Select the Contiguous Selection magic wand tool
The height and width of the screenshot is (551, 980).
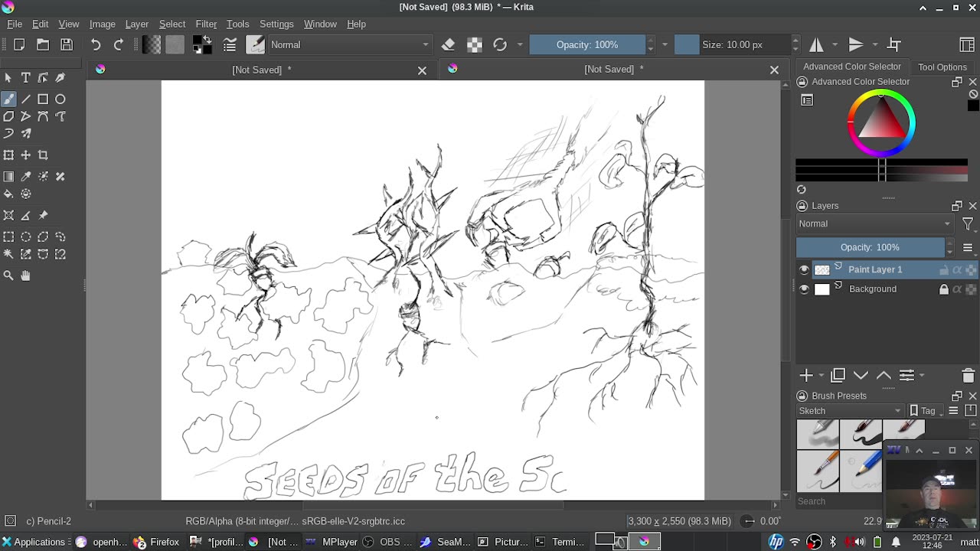[x=8, y=254]
